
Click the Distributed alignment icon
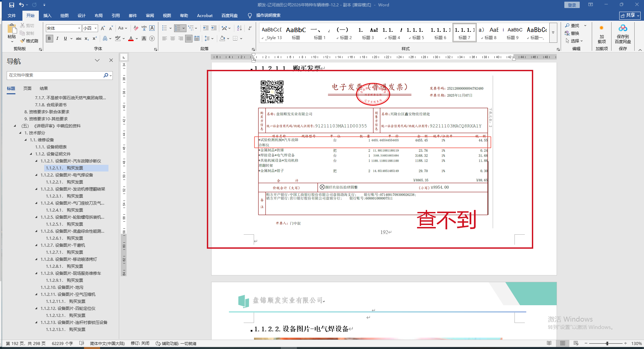(x=197, y=38)
